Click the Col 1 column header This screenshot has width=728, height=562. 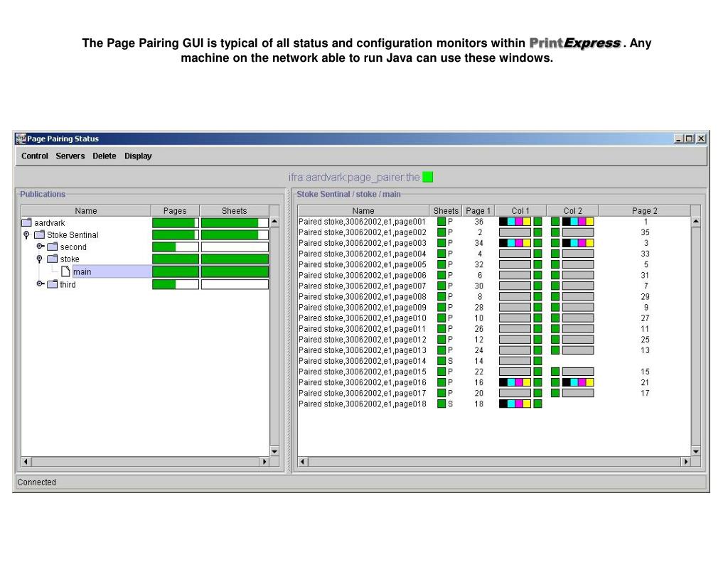[x=520, y=211]
